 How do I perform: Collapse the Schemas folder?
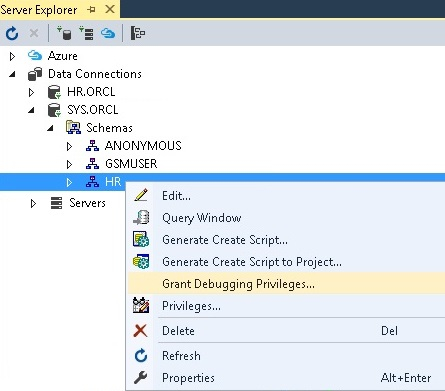point(50,128)
